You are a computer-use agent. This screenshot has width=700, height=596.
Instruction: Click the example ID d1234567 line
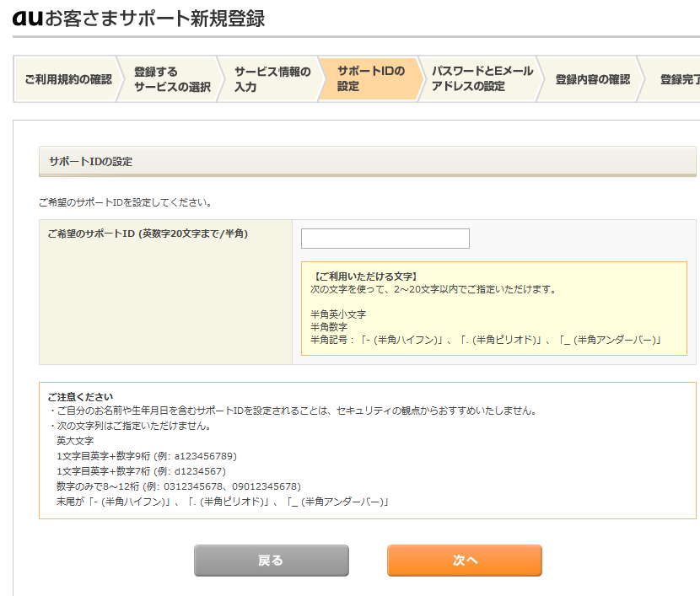(x=141, y=470)
